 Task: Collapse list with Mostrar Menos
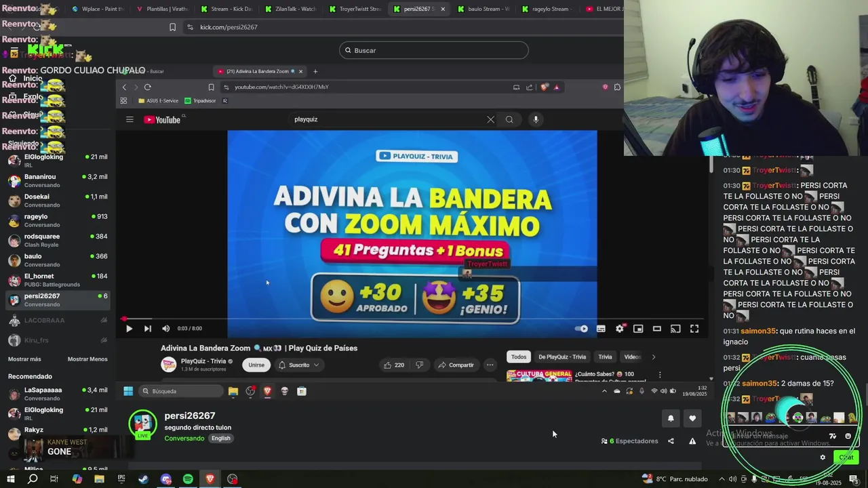pyautogui.click(x=87, y=359)
